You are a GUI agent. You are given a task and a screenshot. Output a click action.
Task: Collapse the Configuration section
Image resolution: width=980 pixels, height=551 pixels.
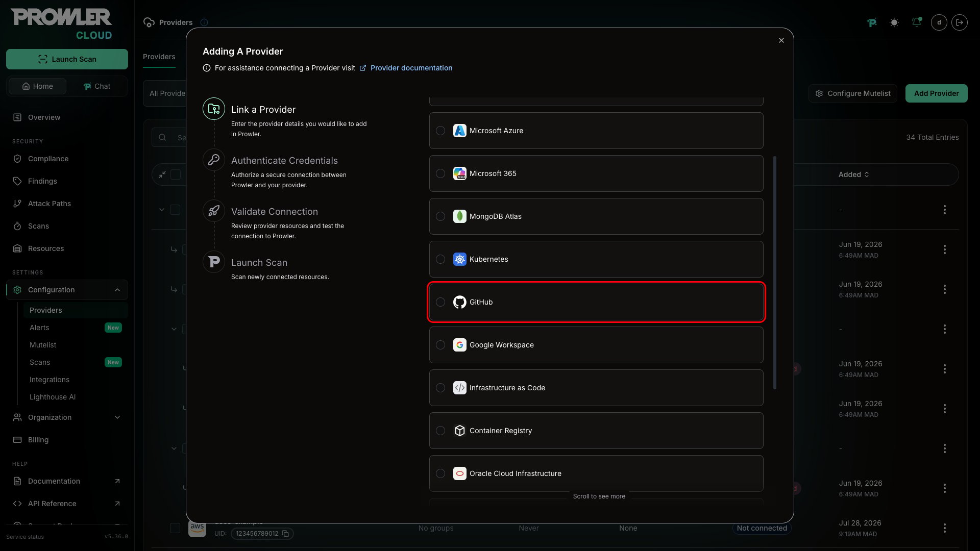click(x=67, y=290)
